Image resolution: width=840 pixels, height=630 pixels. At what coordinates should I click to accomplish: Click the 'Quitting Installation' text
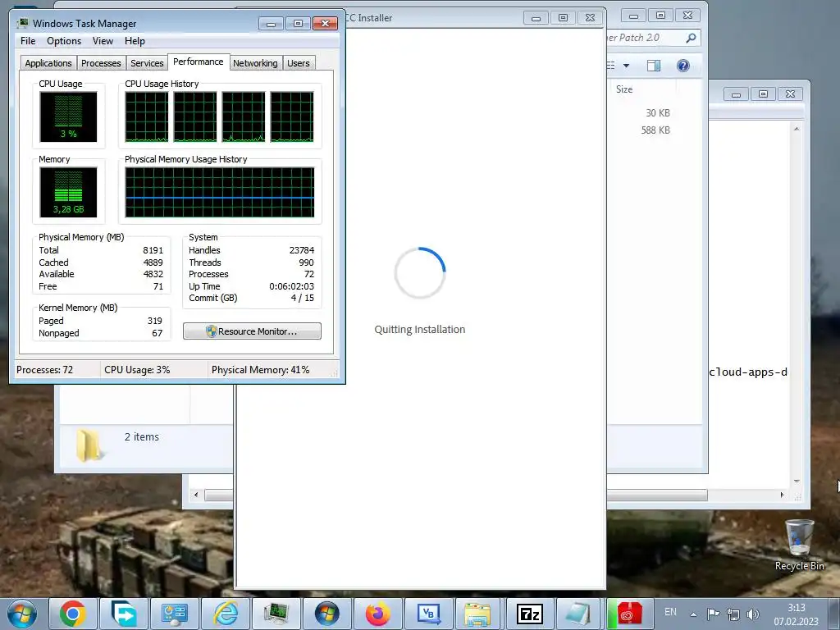coord(419,330)
